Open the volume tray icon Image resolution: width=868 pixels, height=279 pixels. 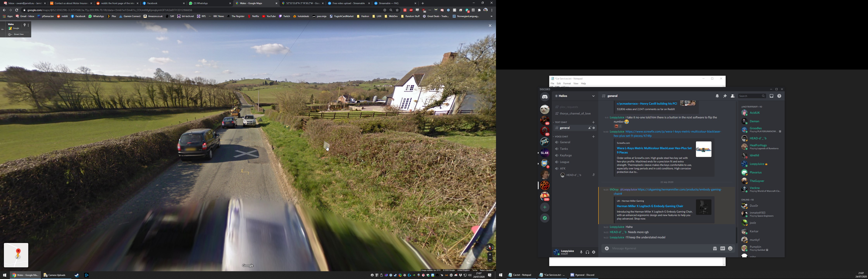pyautogui.click(x=470, y=275)
